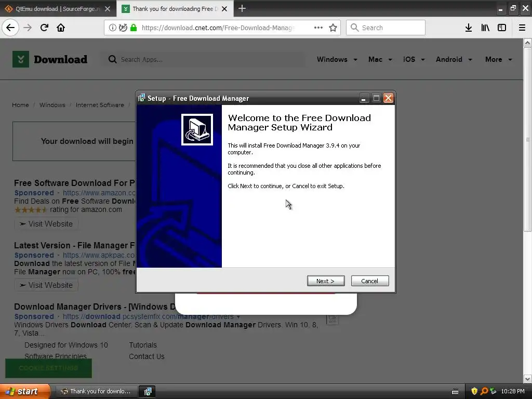Visit Website for the File Manager ad
532x399 pixels.
[46, 285]
